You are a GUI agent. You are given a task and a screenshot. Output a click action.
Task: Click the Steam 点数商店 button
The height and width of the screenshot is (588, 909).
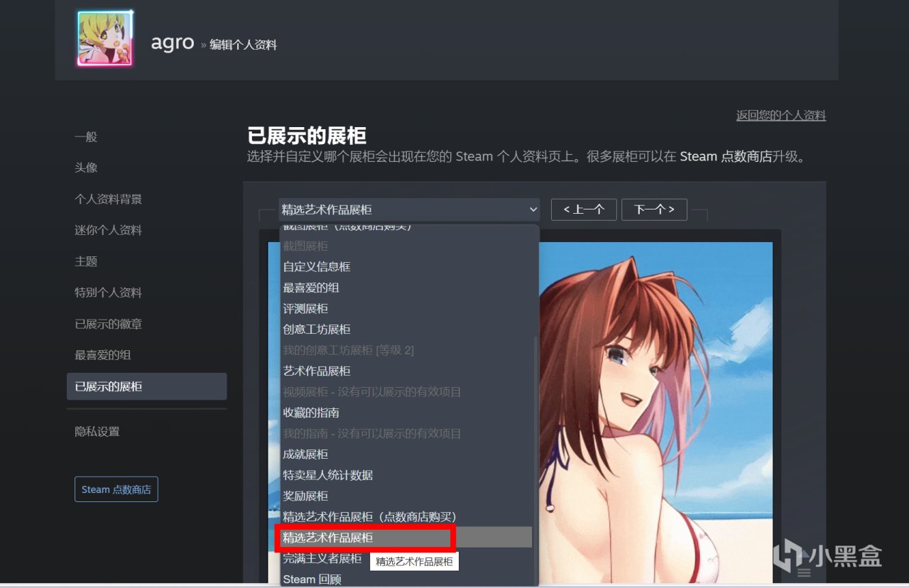coord(116,489)
